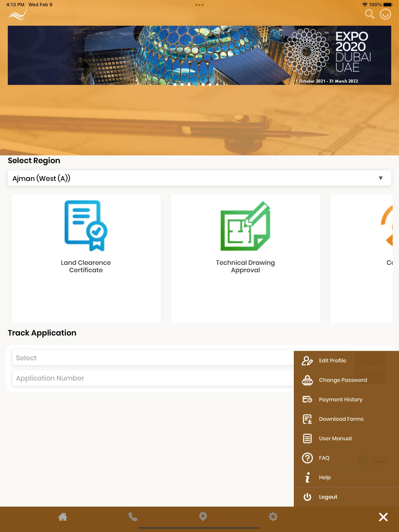Click the Technical Drawing Approval label
The height and width of the screenshot is (532, 399).
click(x=245, y=266)
